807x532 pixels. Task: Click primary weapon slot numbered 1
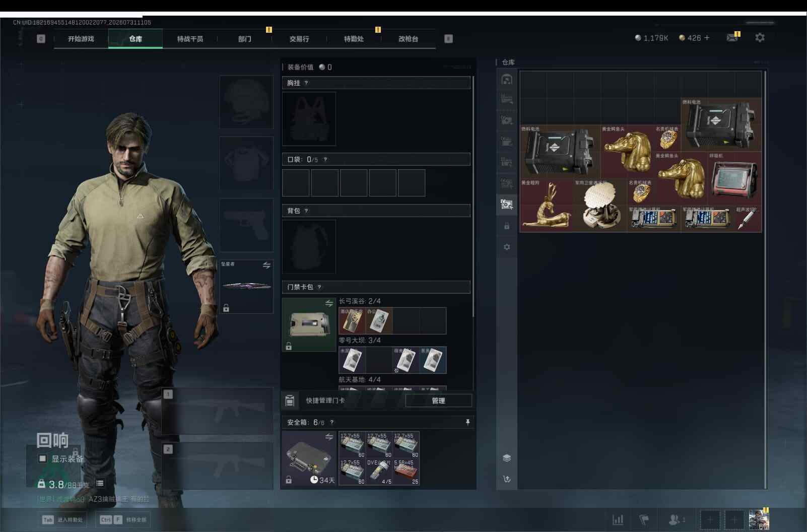[x=218, y=411]
